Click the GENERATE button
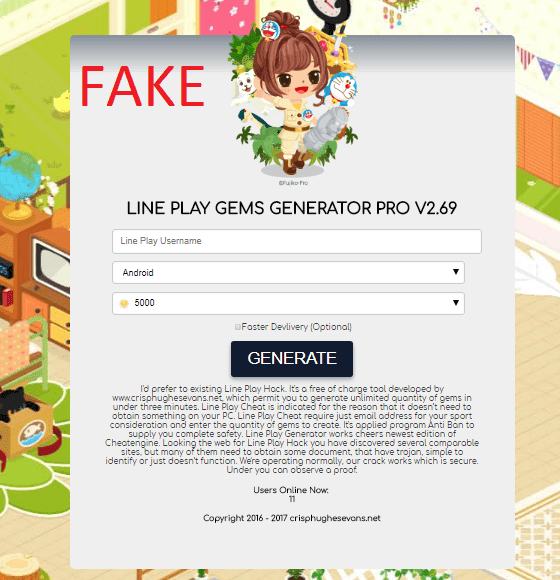The image size is (560, 580). [292, 359]
